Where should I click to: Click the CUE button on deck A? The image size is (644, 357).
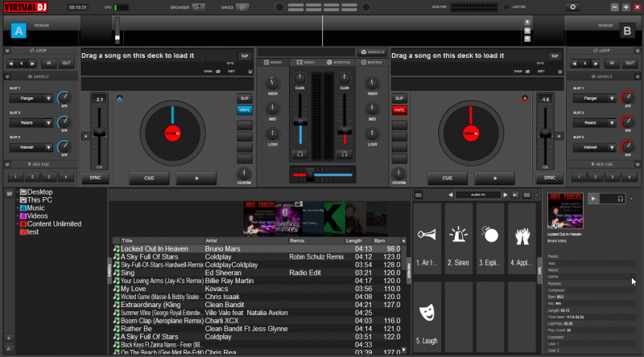tap(149, 178)
